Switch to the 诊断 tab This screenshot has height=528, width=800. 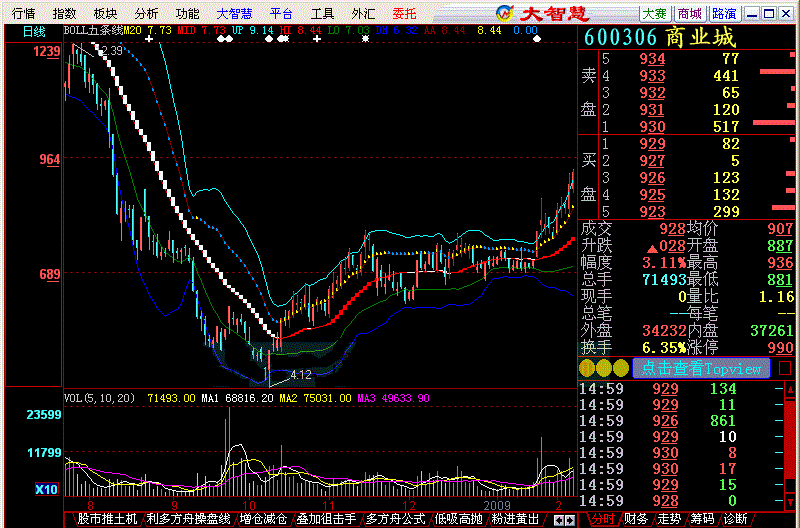point(735,519)
